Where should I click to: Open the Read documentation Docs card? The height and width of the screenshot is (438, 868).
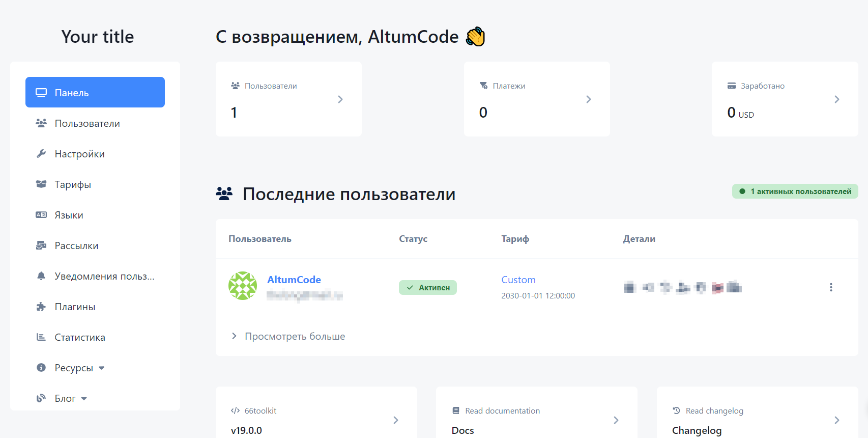(x=536, y=420)
